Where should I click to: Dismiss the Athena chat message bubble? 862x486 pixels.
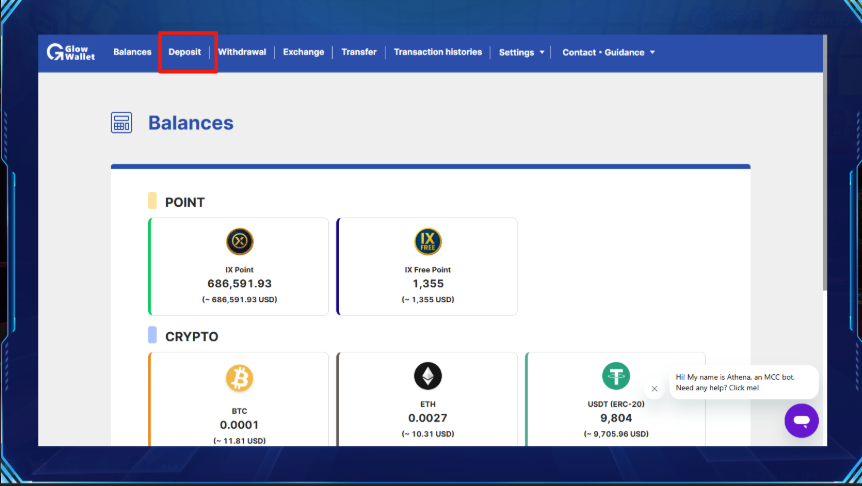pyautogui.click(x=654, y=389)
